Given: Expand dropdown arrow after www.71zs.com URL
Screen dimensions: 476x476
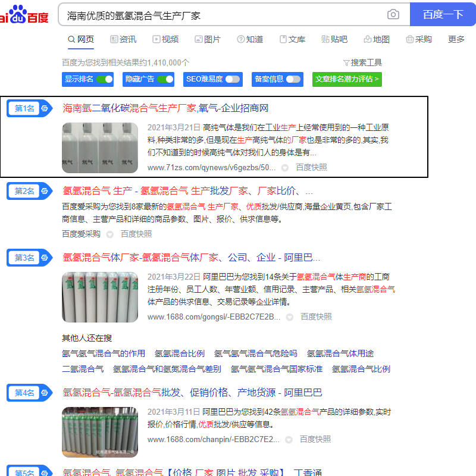Looking at the screenshot, I should [x=285, y=168].
